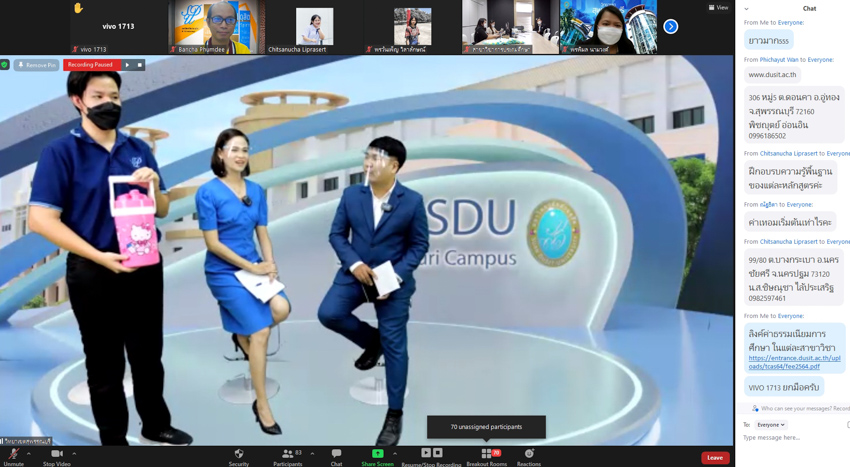The height and width of the screenshot is (467, 850).
Task: Resume recording via top play icon
Action: click(127, 65)
